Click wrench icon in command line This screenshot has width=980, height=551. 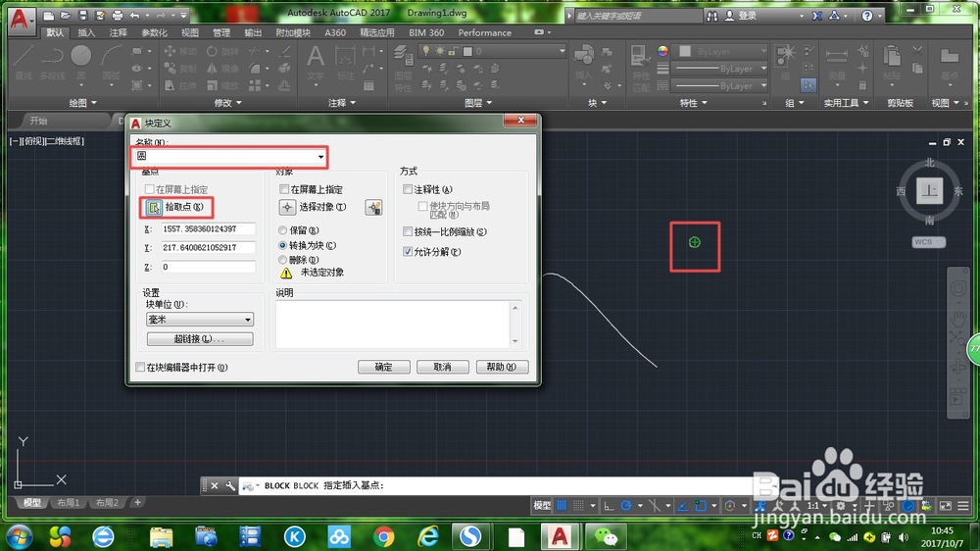pyautogui.click(x=230, y=485)
